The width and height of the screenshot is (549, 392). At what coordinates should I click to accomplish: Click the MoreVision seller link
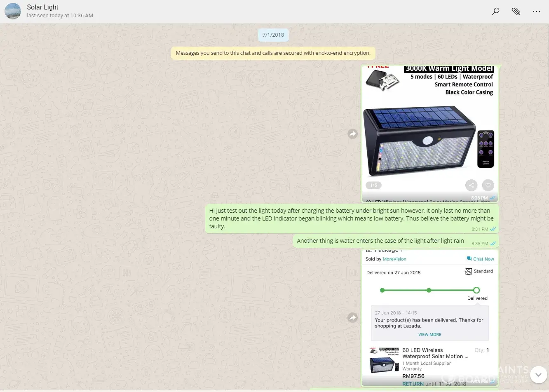click(394, 259)
